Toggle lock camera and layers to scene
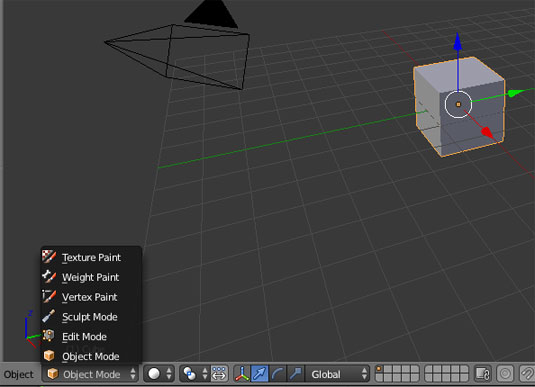Viewport: 535px width, 387px height. [482, 374]
